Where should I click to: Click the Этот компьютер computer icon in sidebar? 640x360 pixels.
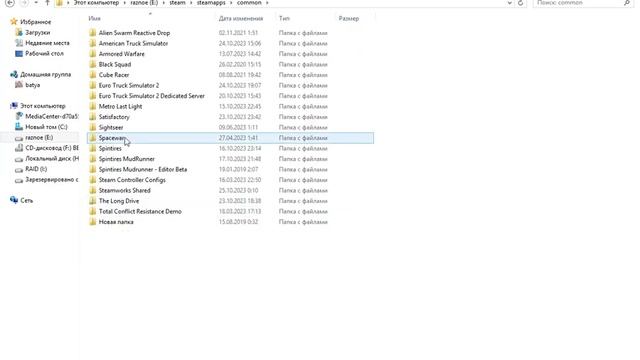tap(14, 106)
